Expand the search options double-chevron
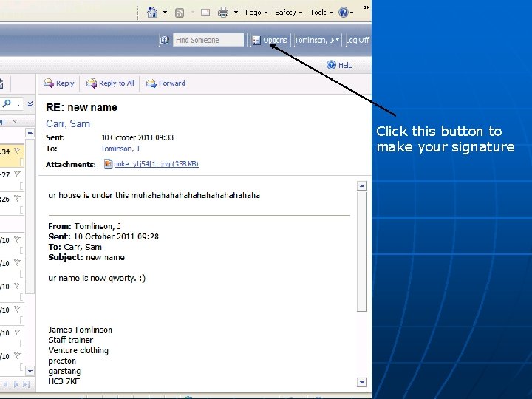This screenshot has height=399, width=532. click(30, 104)
